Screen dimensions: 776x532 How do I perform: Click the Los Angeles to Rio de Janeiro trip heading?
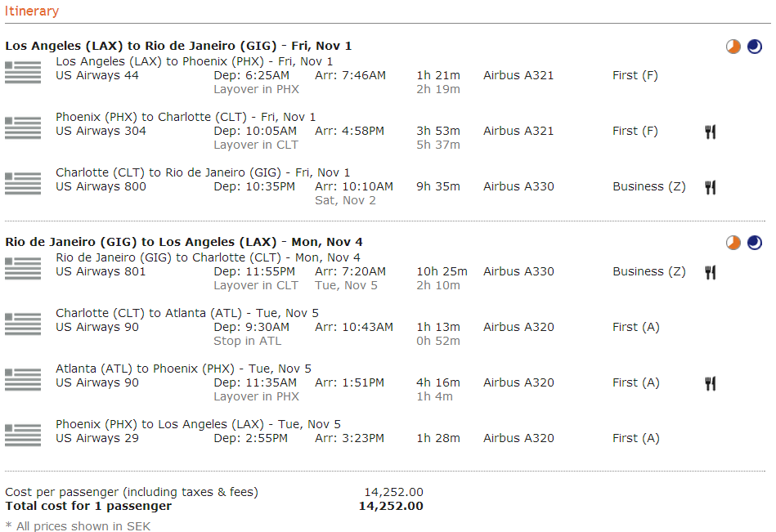(178, 46)
